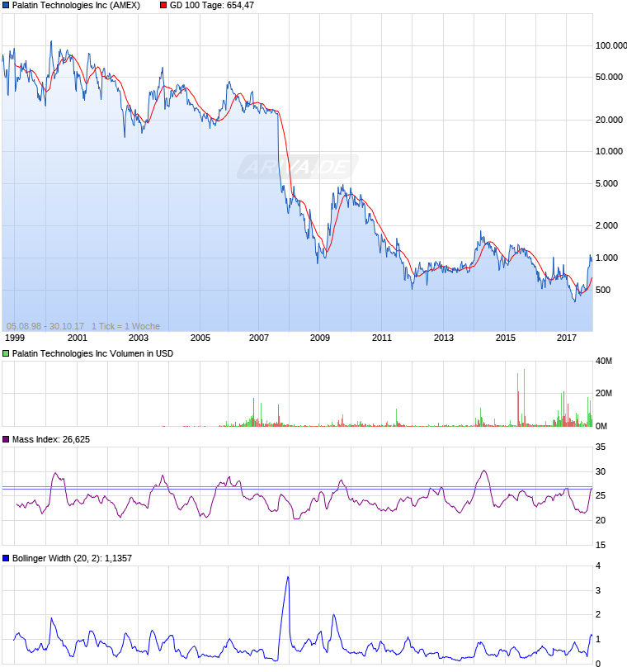Screen dimensions: 627x672
Task: Click the 10.000 price axis label
Action: point(609,151)
